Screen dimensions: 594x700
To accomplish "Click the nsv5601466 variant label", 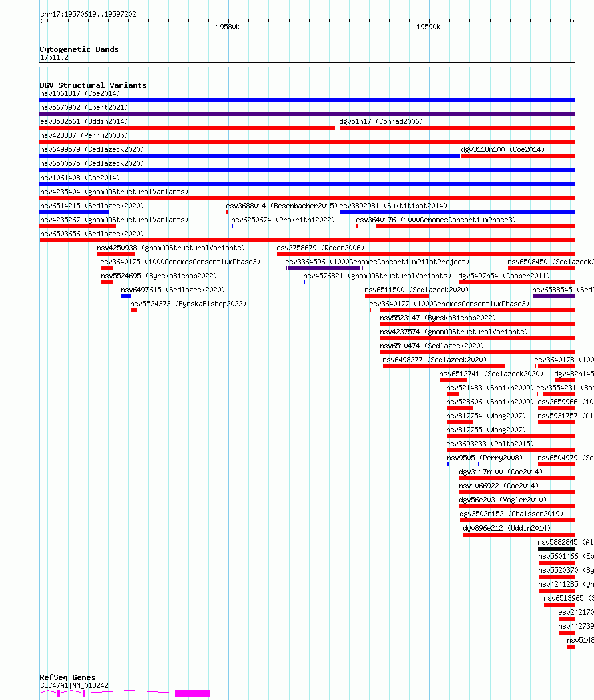I will (x=566, y=557).
